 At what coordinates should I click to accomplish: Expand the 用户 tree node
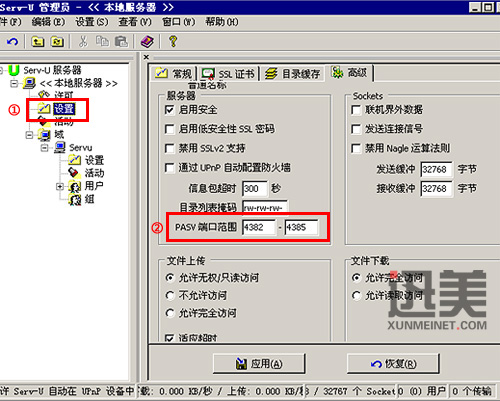pos(60,186)
